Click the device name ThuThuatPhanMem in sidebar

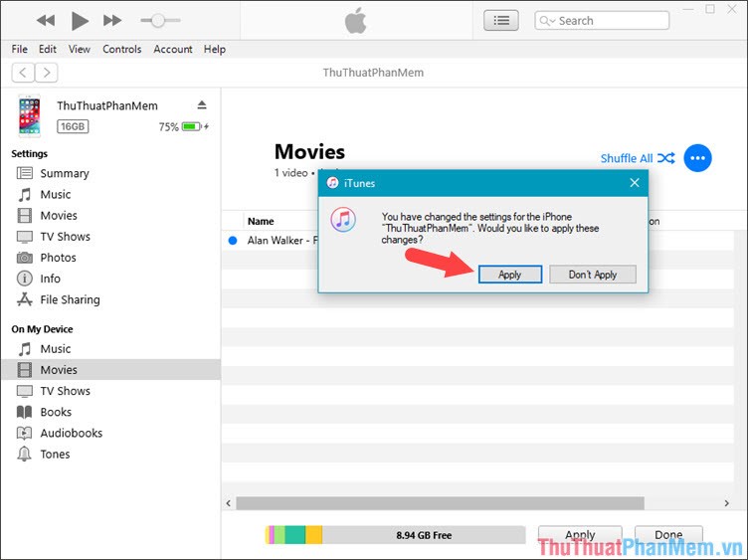click(x=107, y=105)
